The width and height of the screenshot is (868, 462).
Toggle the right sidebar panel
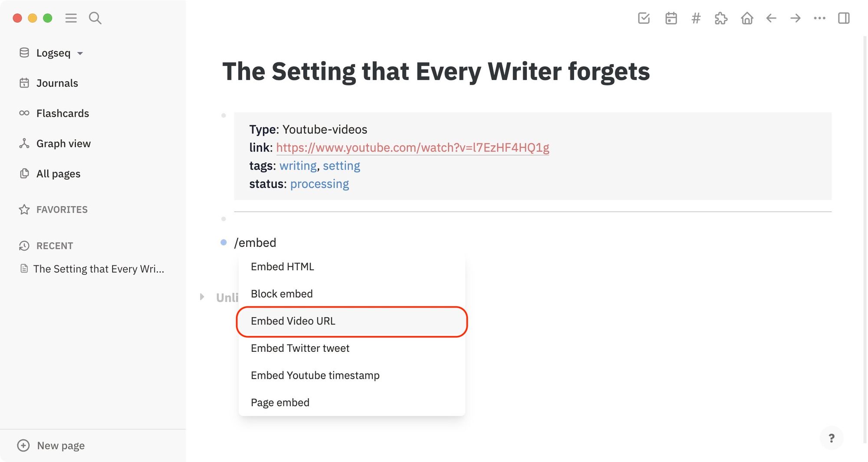click(x=844, y=18)
